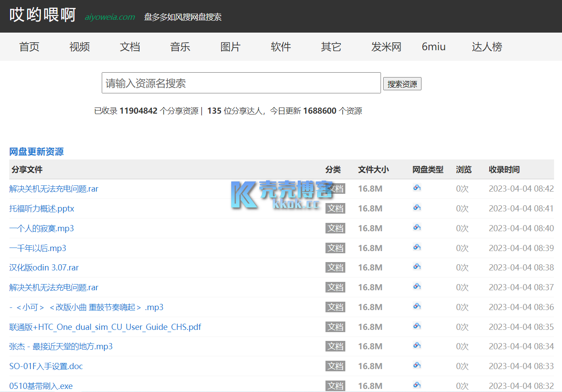
Task: Open the 达人榜 navigation item
Action: [x=487, y=47]
